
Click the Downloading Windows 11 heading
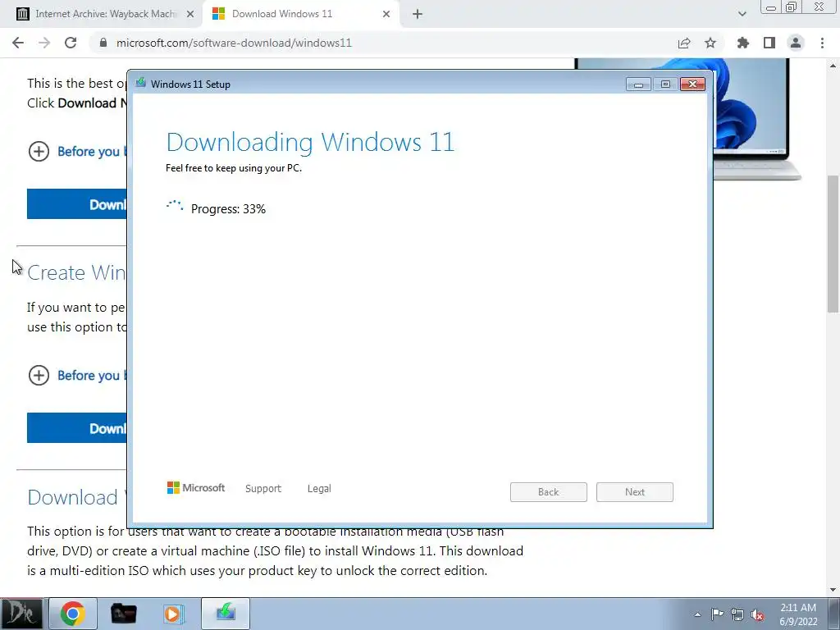click(310, 143)
